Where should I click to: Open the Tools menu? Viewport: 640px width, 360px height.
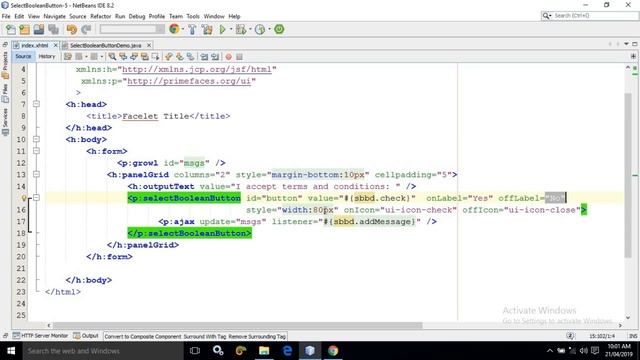point(193,16)
